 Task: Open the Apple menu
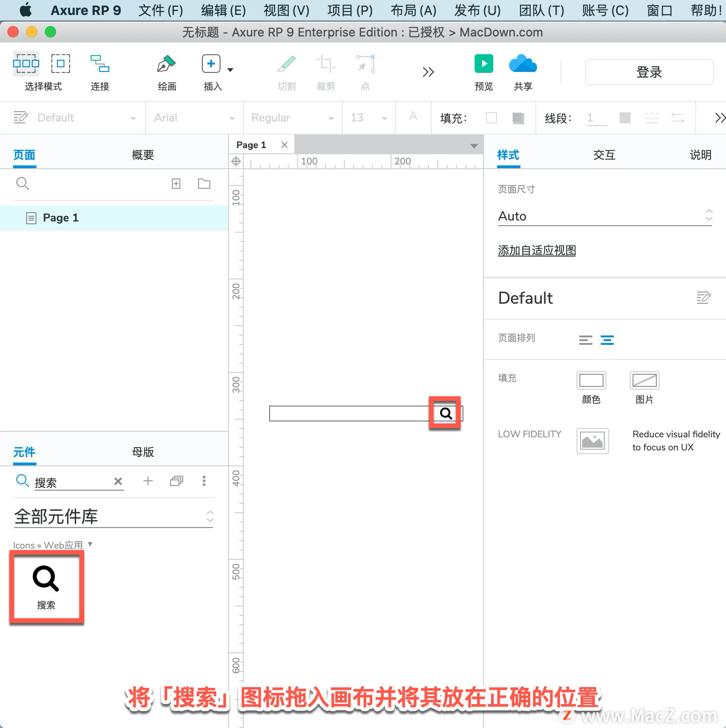(x=26, y=10)
